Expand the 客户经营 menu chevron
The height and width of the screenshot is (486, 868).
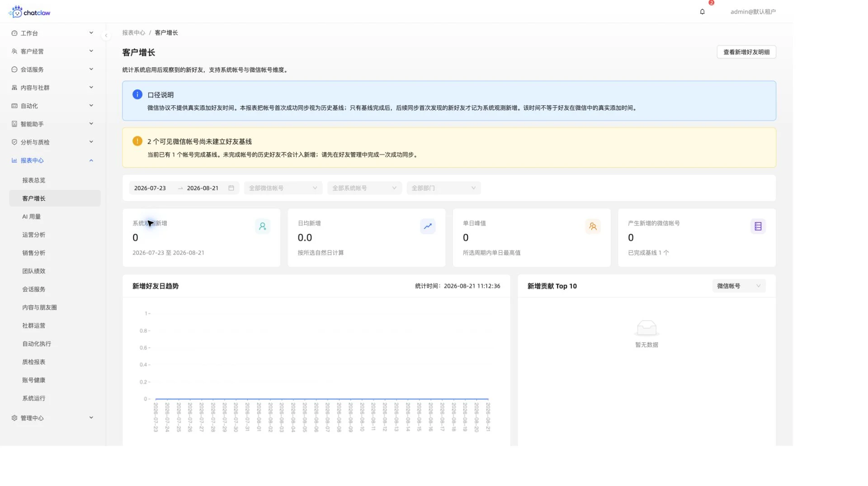[91, 51]
